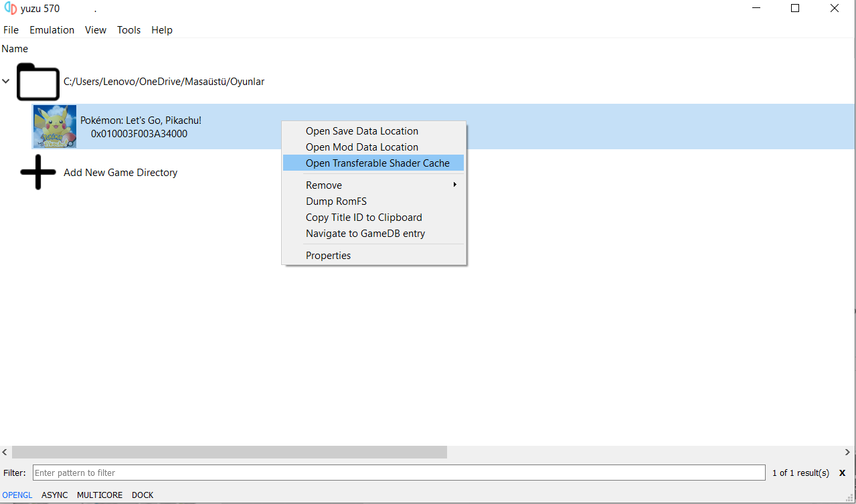856x504 pixels.
Task: Clear the filter with the X button
Action: pyautogui.click(x=842, y=473)
